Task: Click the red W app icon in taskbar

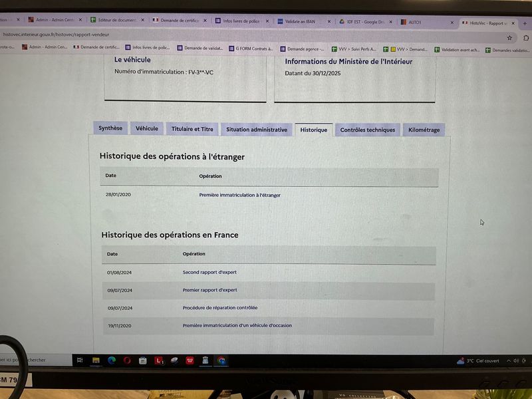Action: [191, 360]
